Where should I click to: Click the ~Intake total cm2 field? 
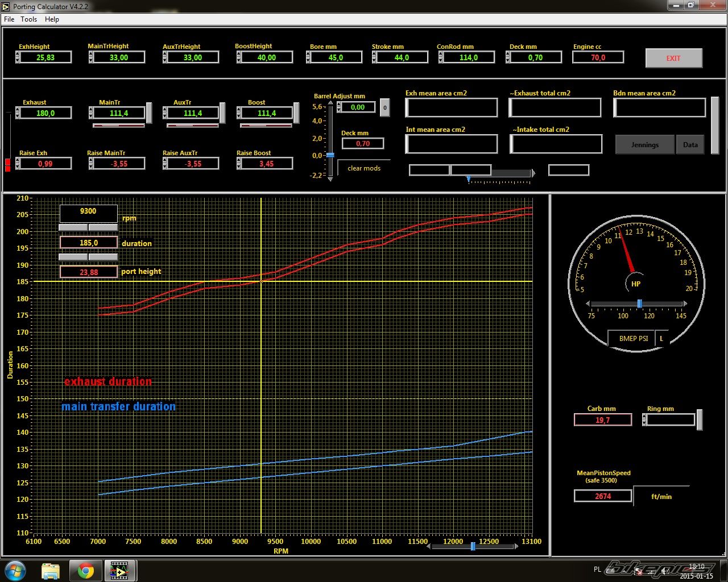(x=556, y=144)
